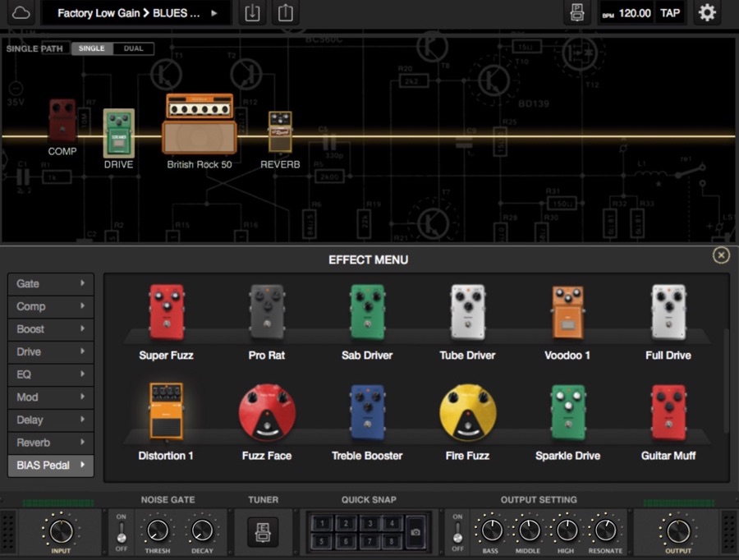Choose the Pro Rat pedal
739x560 pixels.
click(267, 312)
